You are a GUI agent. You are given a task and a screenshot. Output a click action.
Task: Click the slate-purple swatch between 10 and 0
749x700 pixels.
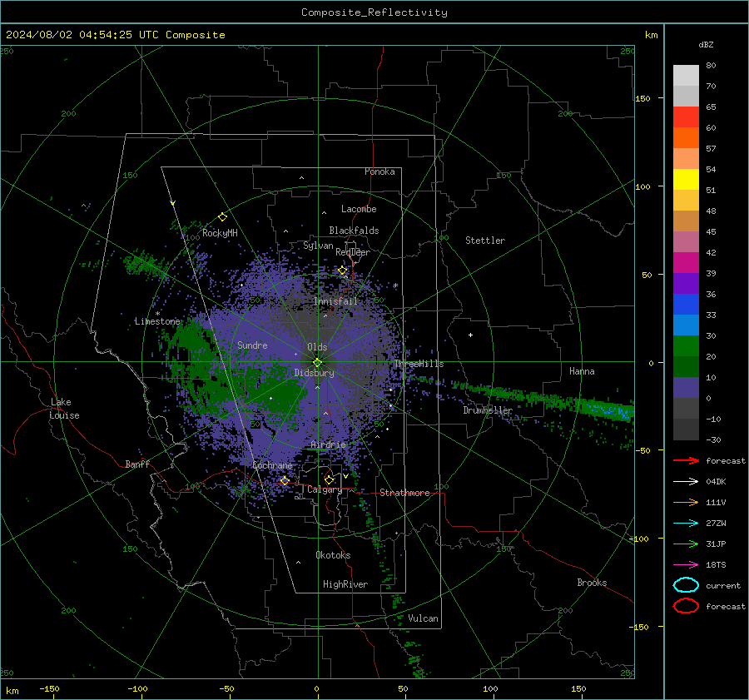coord(686,387)
